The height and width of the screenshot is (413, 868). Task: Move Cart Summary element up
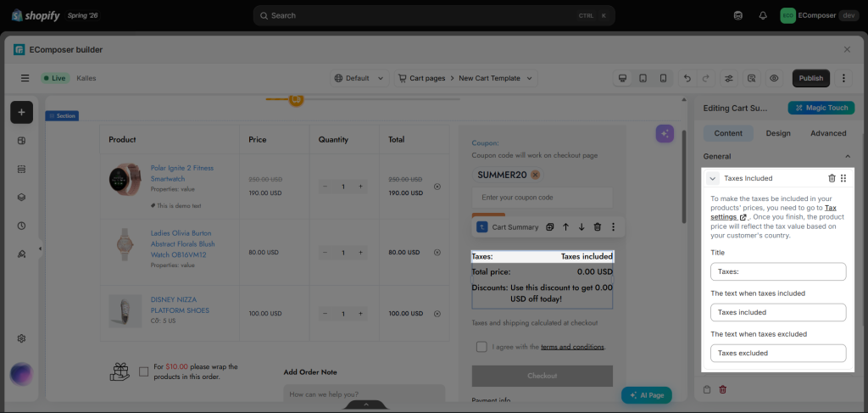pyautogui.click(x=565, y=227)
